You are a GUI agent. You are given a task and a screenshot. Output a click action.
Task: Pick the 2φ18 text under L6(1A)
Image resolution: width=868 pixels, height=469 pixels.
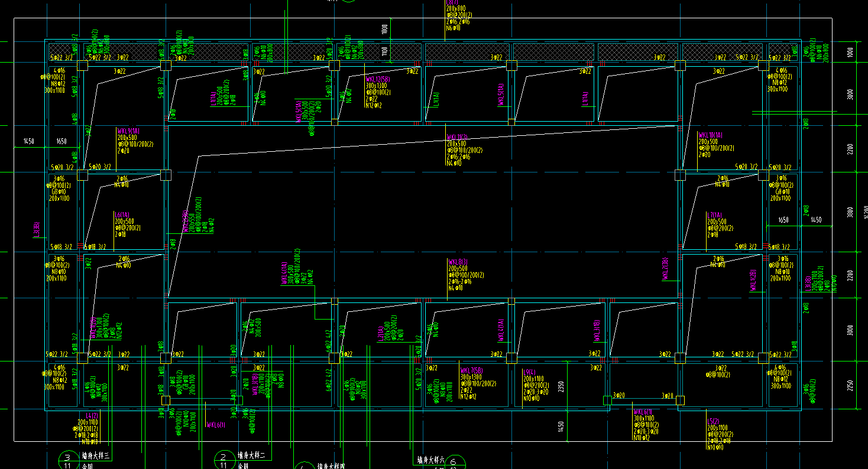point(121,234)
